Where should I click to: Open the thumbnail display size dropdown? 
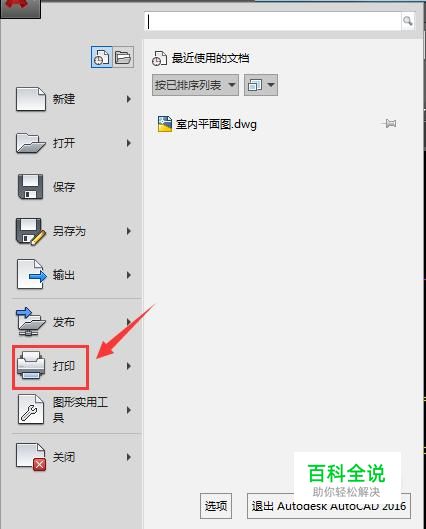261,85
